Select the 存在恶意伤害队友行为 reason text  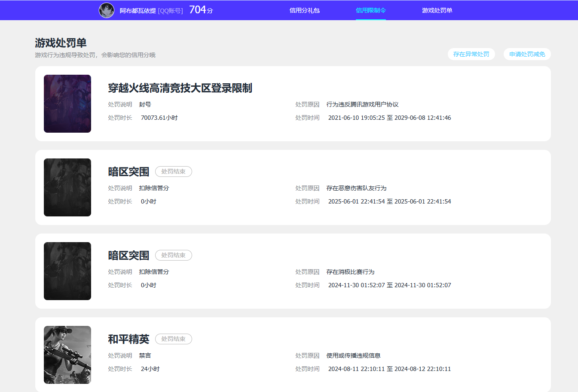click(x=357, y=188)
